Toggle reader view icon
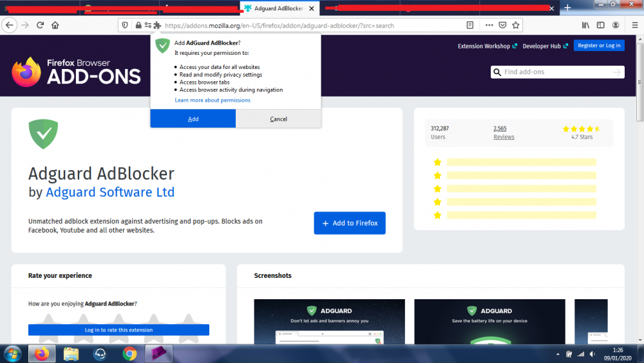Image resolution: width=644 pixels, height=363 pixels. [470, 26]
